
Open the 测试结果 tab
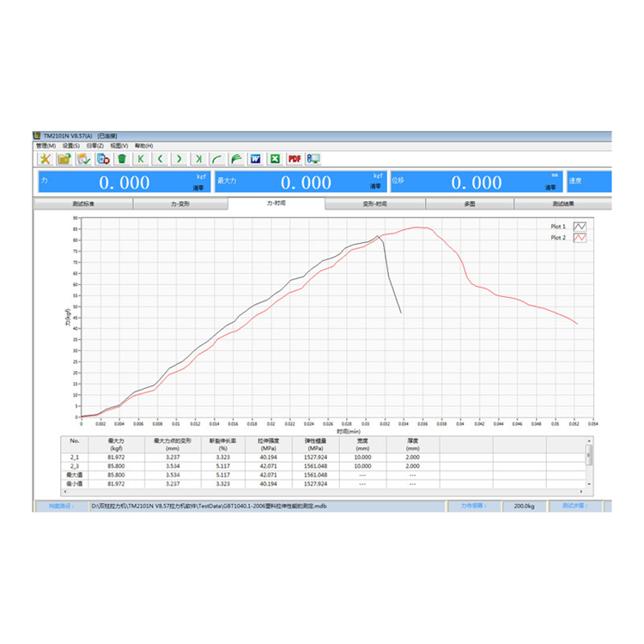pos(562,204)
